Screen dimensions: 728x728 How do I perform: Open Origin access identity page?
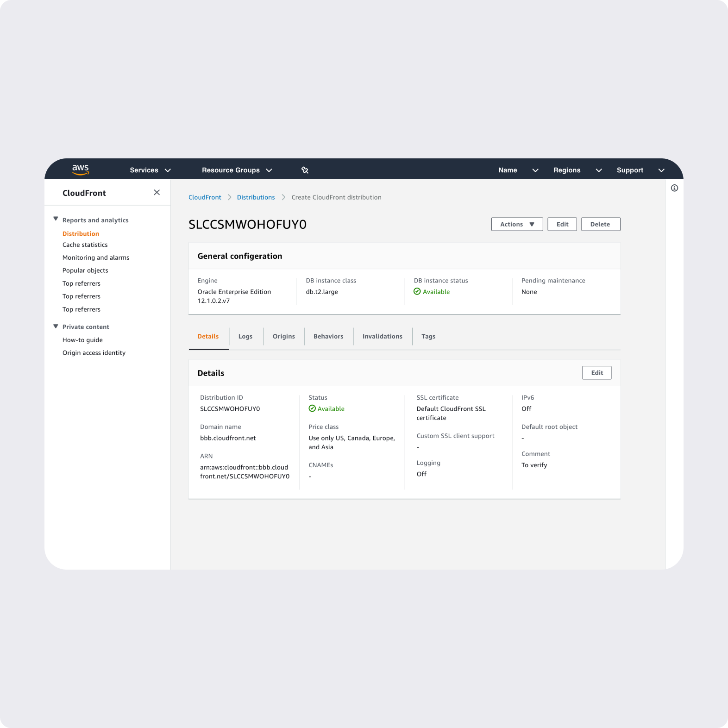pyautogui.click(x=94, y=353)
